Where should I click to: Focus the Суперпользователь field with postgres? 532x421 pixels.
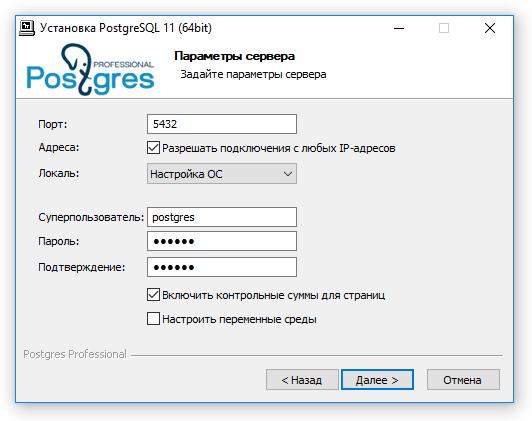(222, 217)
